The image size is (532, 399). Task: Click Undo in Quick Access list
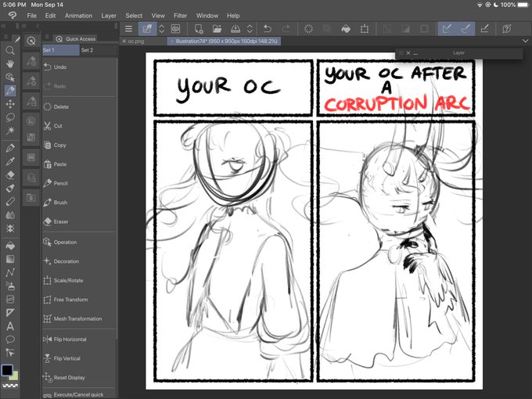(79, 67)
